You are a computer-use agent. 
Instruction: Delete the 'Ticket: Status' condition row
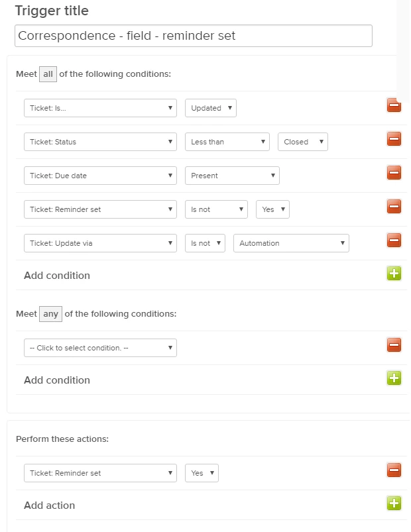tap(394, 139)
